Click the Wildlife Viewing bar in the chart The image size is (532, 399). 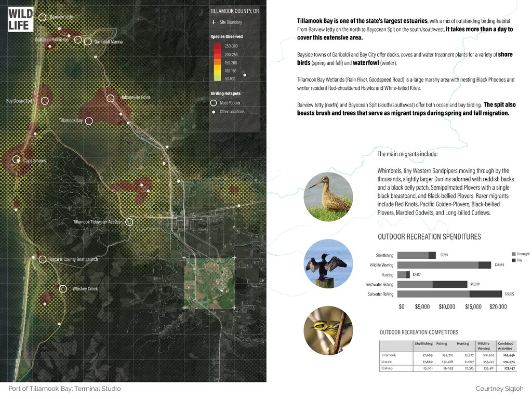click(x=444, y=265)
